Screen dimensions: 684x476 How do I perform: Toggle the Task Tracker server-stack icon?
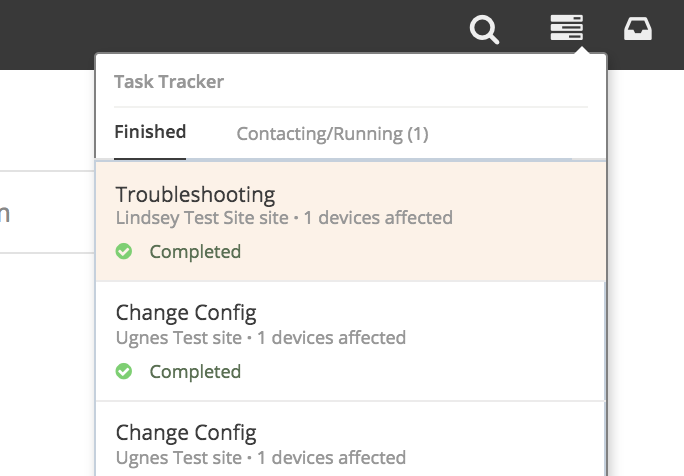[x=566, y=28]
